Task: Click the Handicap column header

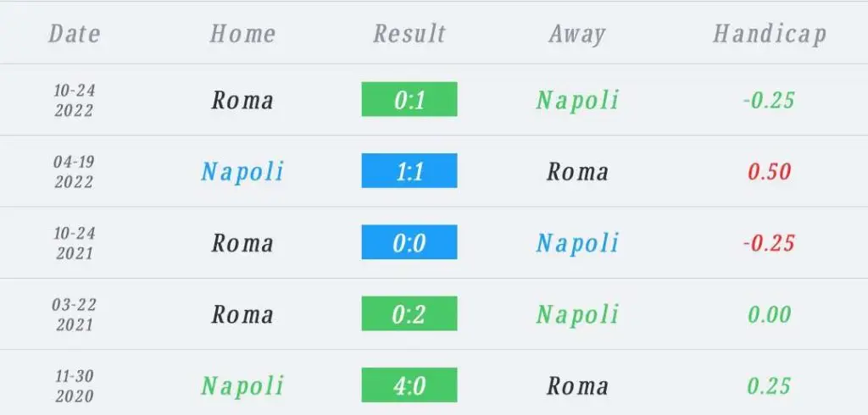Action: click(x=770, y=35)
